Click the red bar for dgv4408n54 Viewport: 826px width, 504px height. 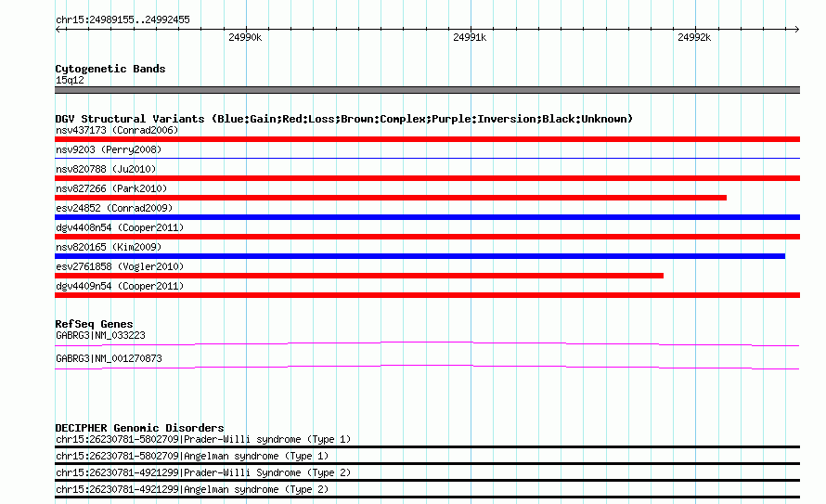(x=427, y=237)
